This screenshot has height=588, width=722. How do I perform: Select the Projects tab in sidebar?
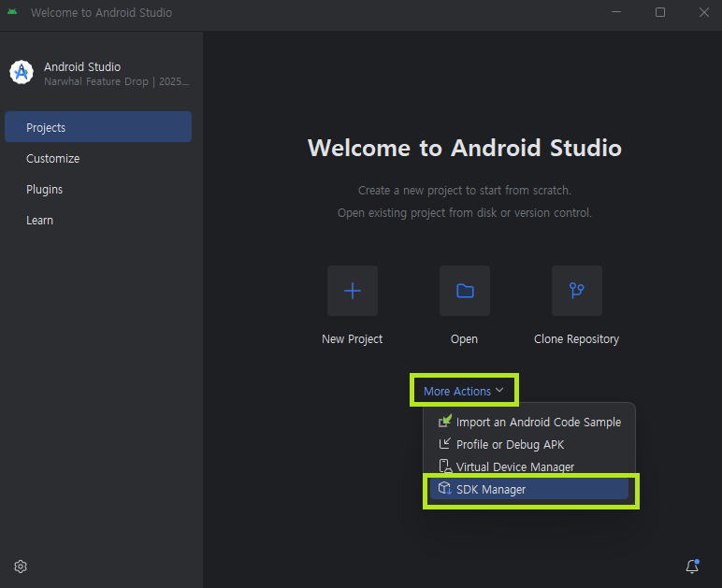[98, 127]
